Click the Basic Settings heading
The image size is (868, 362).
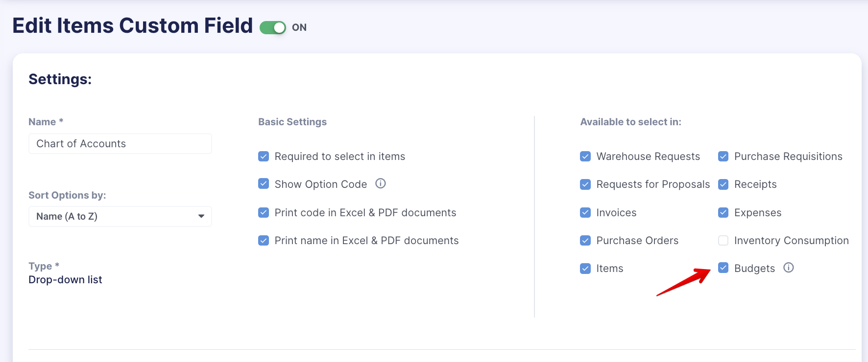[292, 122]
